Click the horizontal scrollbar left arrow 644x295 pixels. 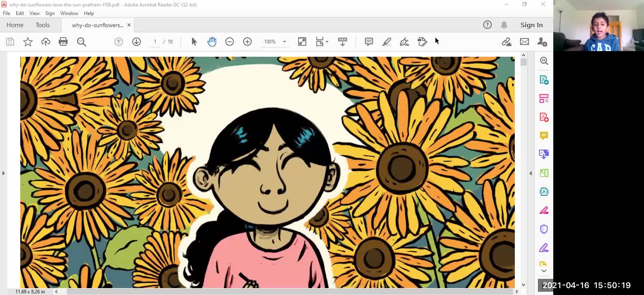56,291
